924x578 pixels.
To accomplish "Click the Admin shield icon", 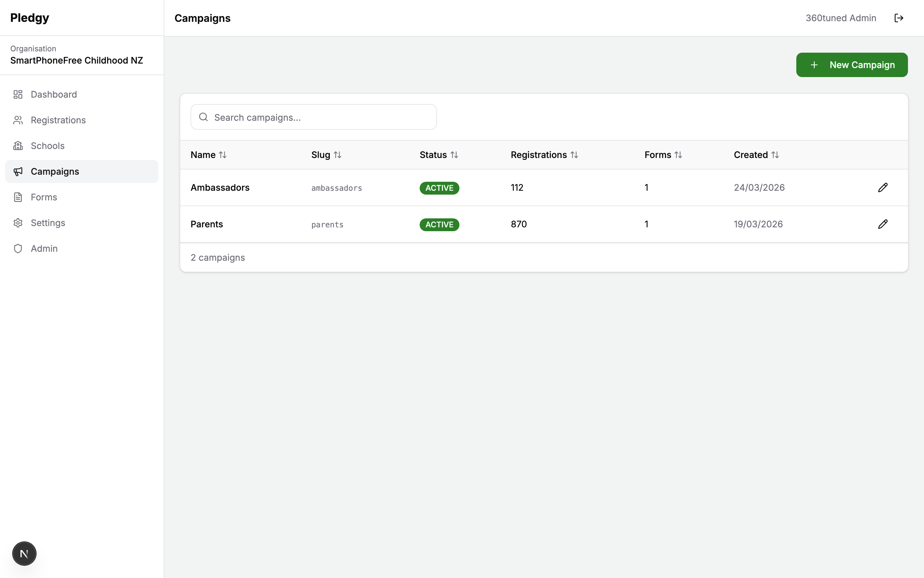I will pos(18,249).
